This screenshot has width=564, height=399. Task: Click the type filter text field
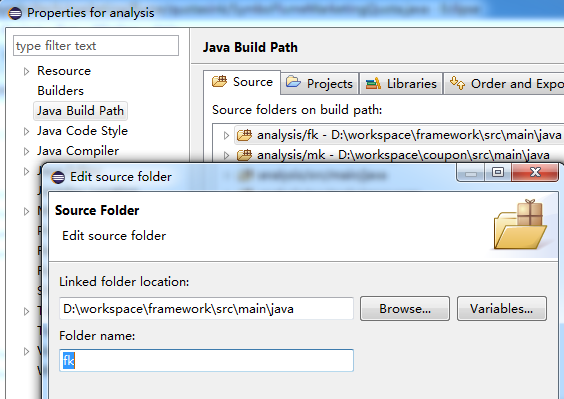click(x=96, y=46)
